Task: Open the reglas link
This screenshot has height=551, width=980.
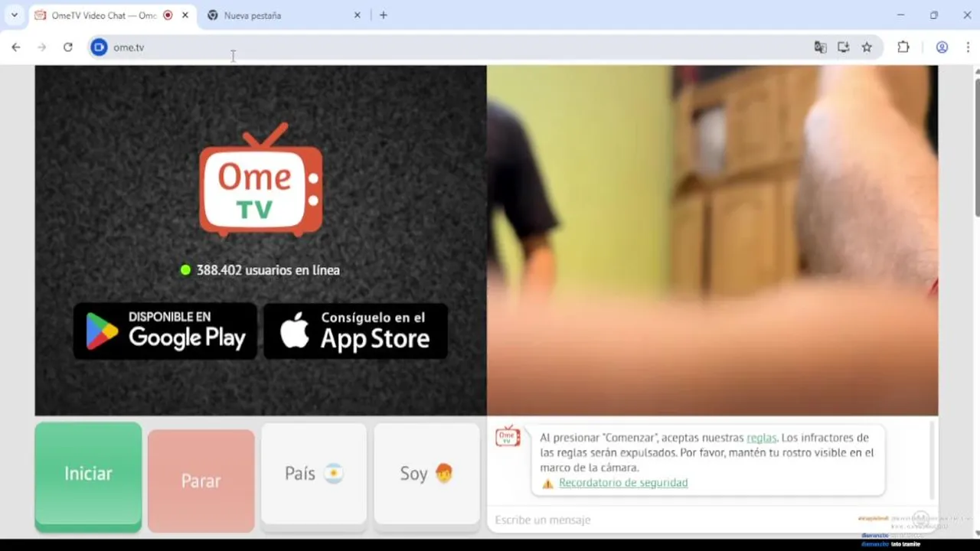Action: pos(761,438)
